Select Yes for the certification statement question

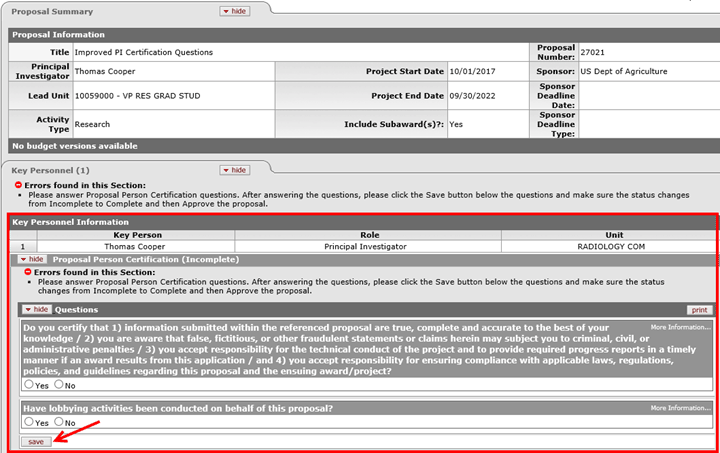(29, 384)
